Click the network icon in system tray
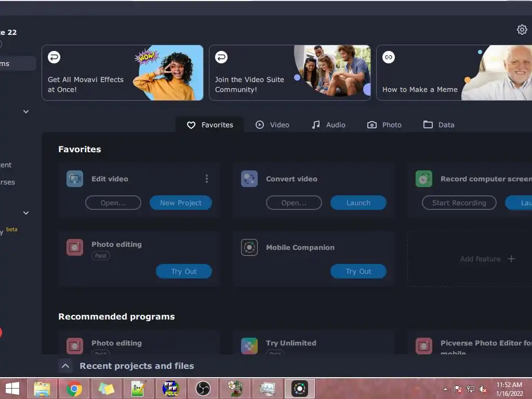Viewport: 532px width, 399px height. 471,389
